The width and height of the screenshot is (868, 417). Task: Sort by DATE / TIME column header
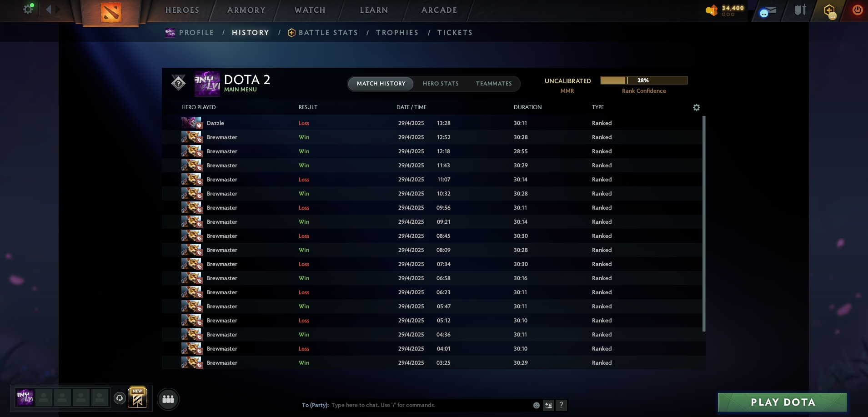point(411,107)
